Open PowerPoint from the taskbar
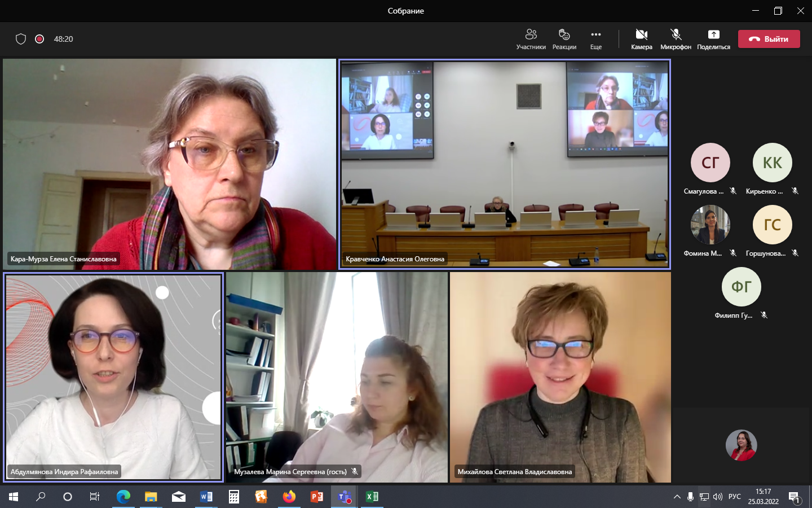The image size is (812, 508). 317,497
